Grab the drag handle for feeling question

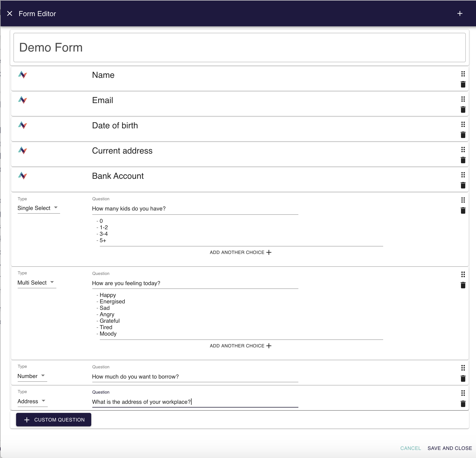[x=463, y=274]
